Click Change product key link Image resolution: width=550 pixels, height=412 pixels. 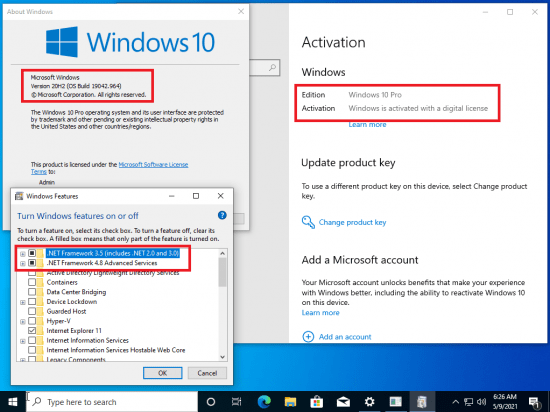pos(352,222)
